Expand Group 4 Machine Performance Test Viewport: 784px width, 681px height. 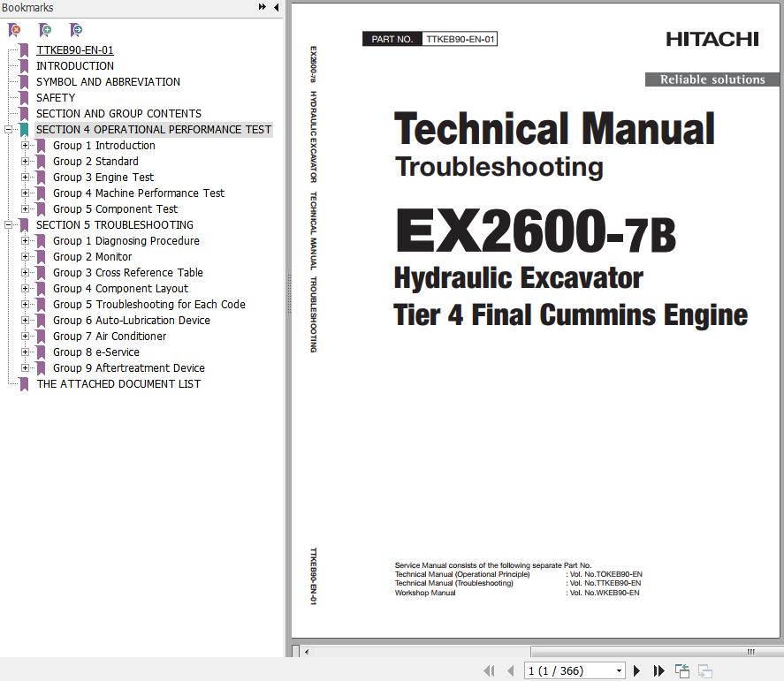click(25, 193)
